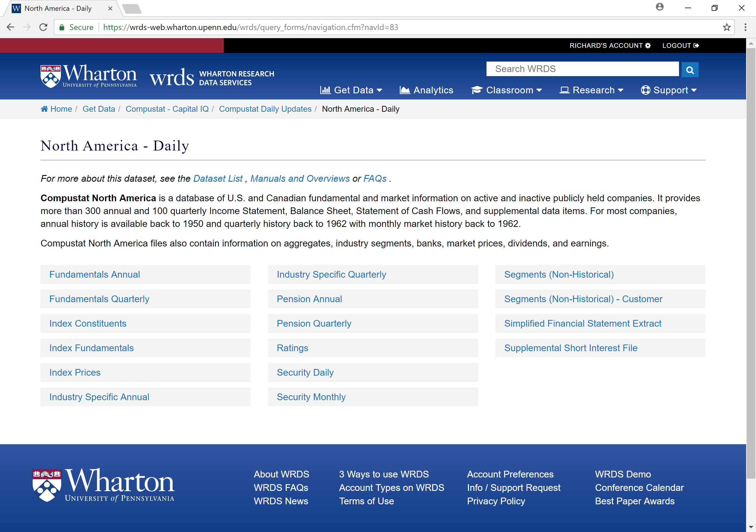
Task: Click into the Search WRDS input field
Action: 582,69
